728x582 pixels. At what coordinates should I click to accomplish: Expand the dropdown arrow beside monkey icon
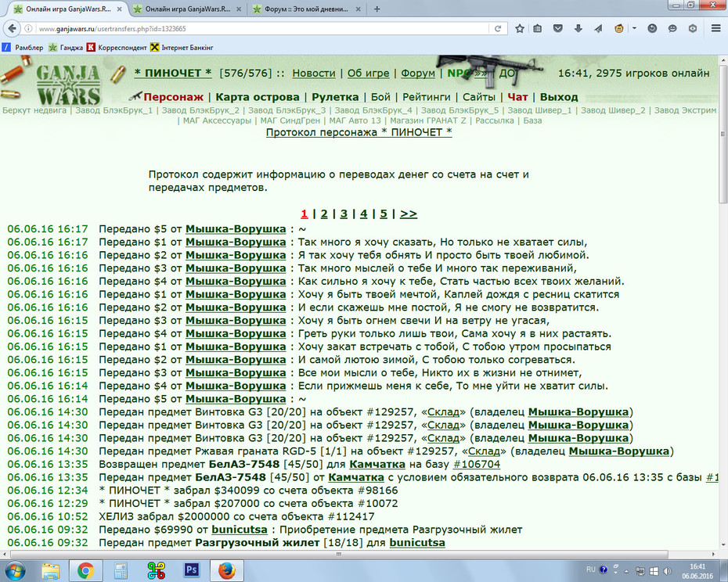634,28
